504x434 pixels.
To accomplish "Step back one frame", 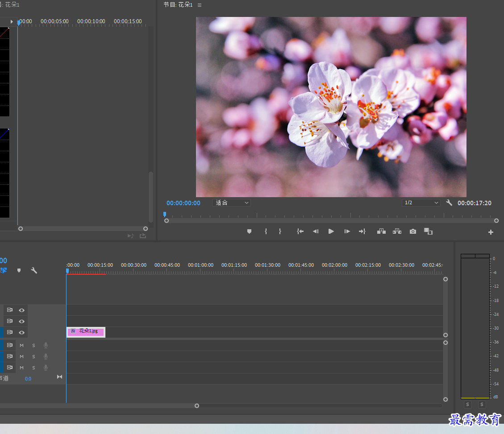I will tap(316, 231).
